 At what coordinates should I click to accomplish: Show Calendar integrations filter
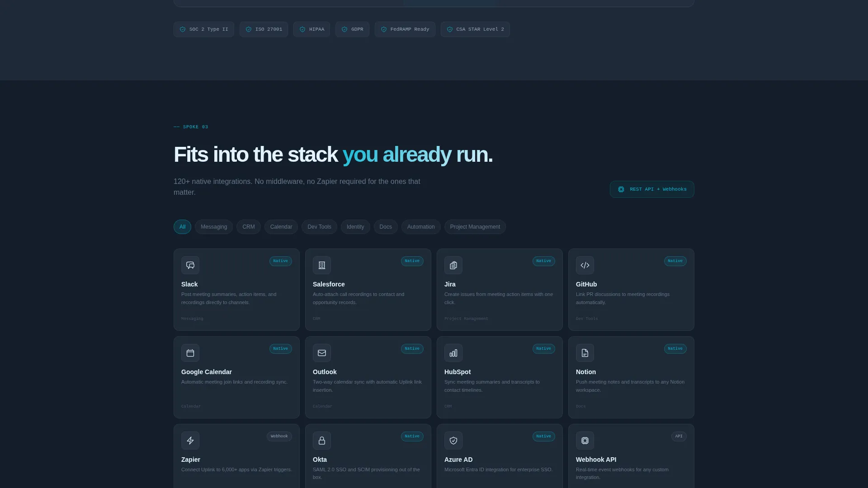coord(281,227)
